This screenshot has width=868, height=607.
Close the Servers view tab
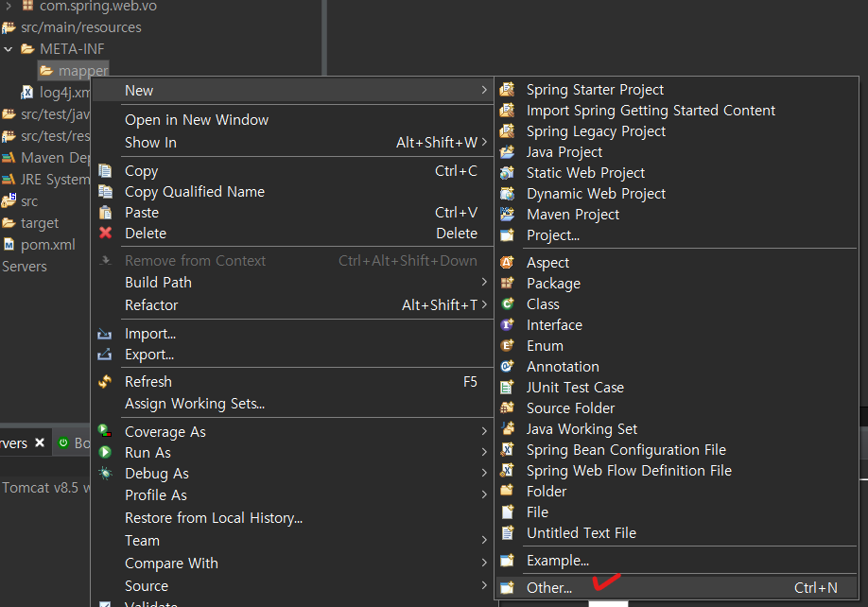click(40, 442)
